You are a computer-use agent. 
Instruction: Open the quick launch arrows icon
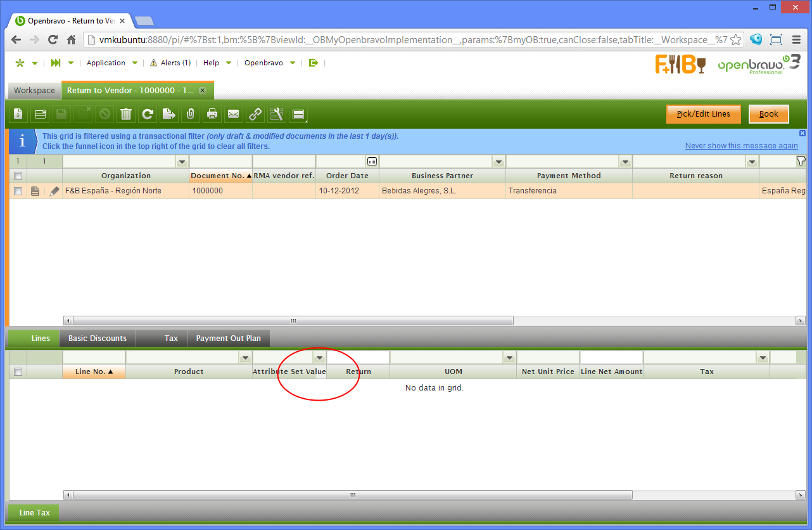56,63
